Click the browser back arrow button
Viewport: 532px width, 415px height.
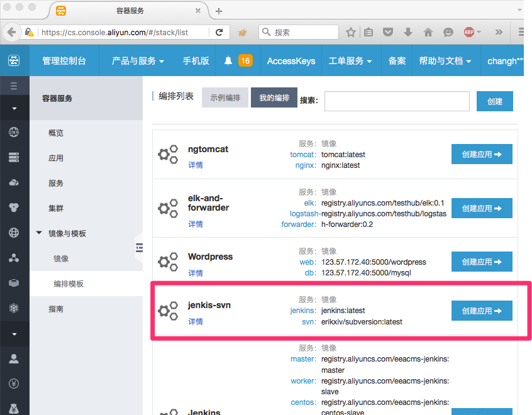point(11,33)
